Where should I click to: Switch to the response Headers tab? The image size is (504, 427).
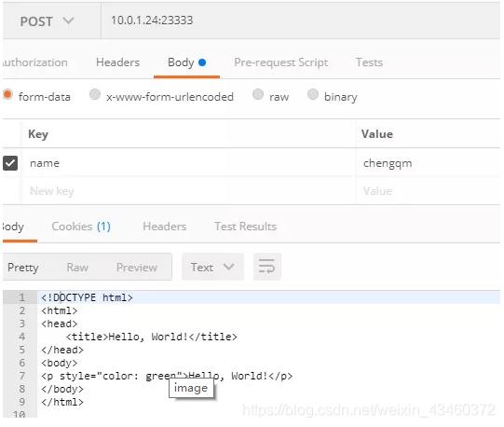[x=165, y=227]
